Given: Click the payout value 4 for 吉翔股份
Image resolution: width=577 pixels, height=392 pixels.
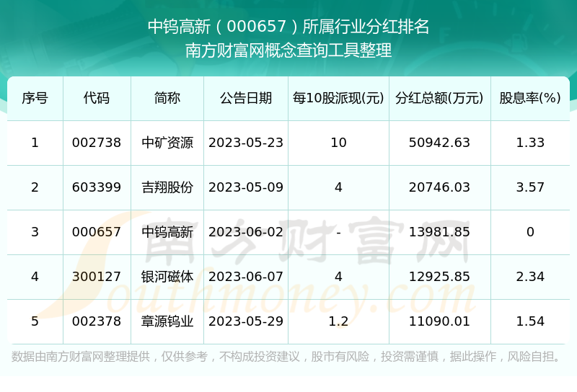Looking at the screenshot, I should point(338,187).
